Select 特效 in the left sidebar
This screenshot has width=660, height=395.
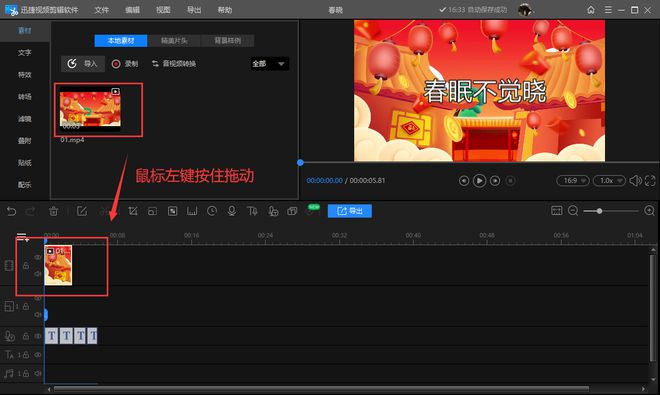[24, 75]
